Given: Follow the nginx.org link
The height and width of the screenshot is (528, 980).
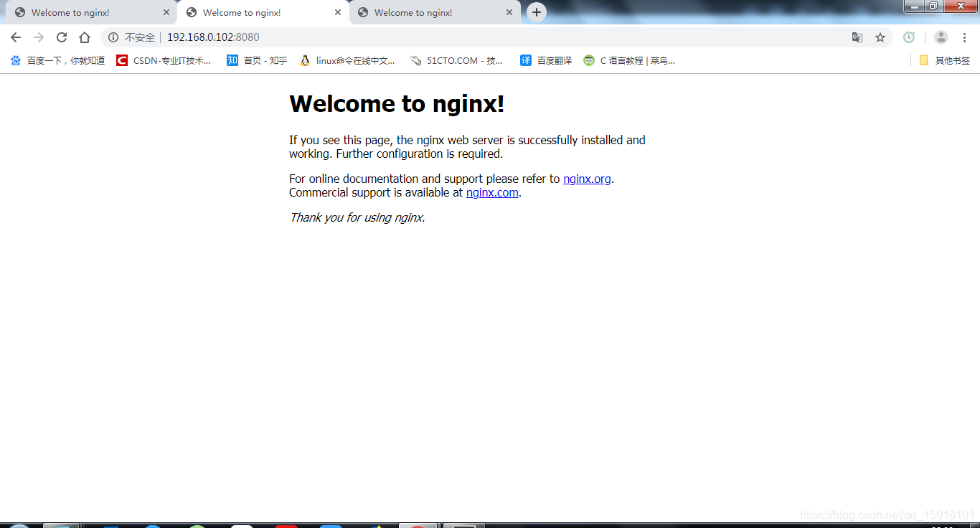Looking at the screenshot, I should pos(587,179).
